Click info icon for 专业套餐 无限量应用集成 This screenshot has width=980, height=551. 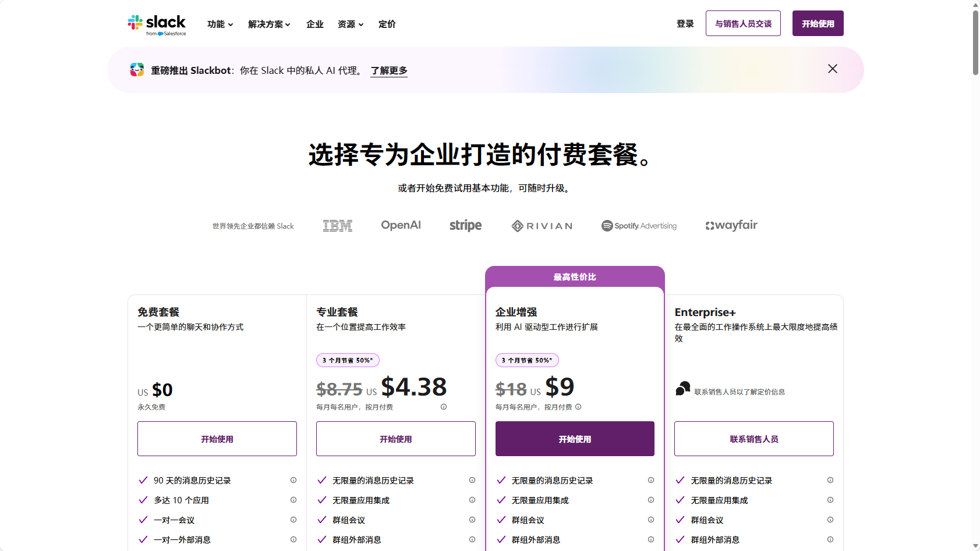[472, 500]
